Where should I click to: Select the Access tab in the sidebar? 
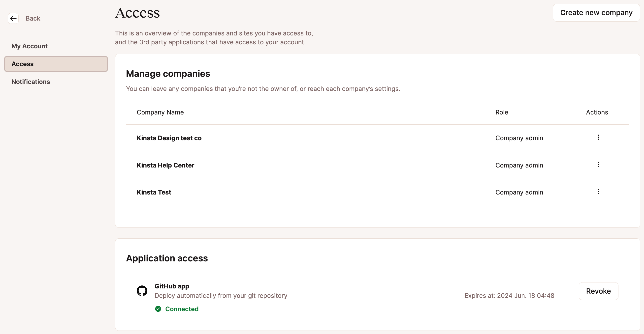tap(23, 64)
